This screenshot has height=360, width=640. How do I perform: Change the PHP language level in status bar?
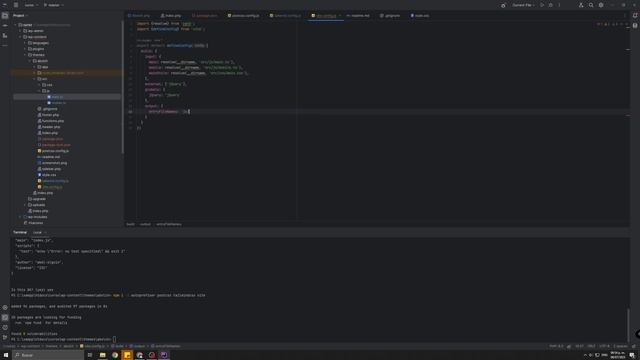(x=556, y=346)
